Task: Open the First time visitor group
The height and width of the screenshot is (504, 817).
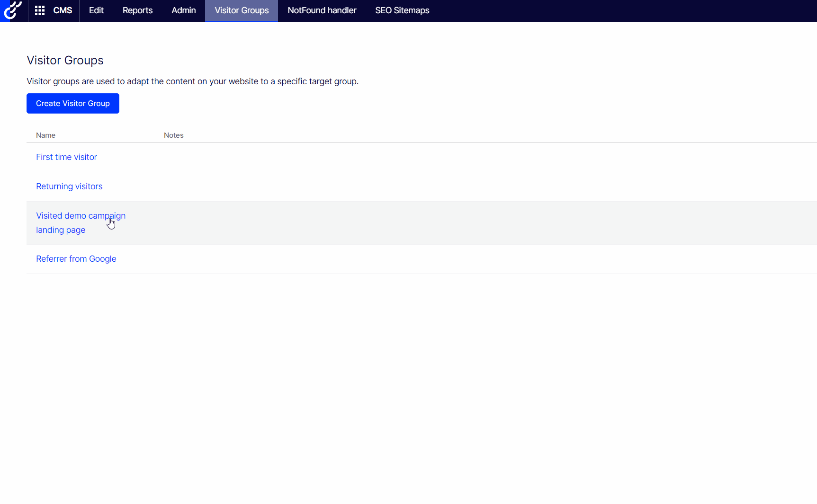Action: (x=66, y=157)
